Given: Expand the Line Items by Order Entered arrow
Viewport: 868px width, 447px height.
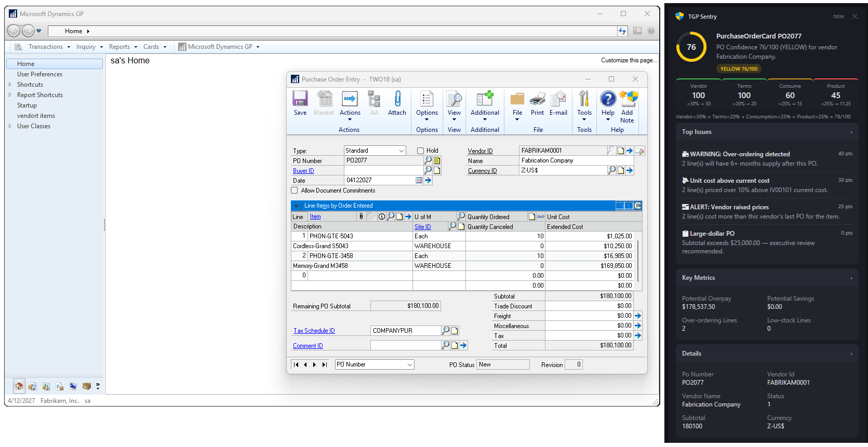Looking at the screenshot, I should click(296, 206).
